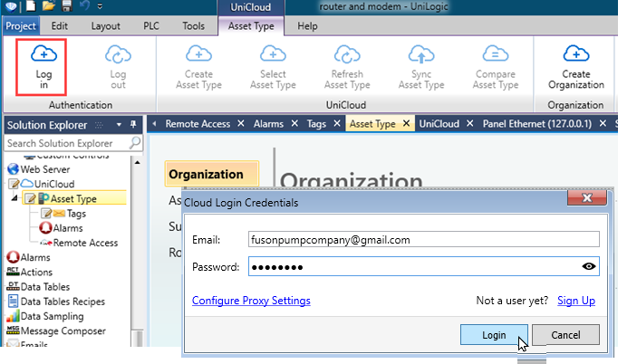Click the undo arrow in title bar
This screenshot has height=364, width=637.
tap(84, 5)
